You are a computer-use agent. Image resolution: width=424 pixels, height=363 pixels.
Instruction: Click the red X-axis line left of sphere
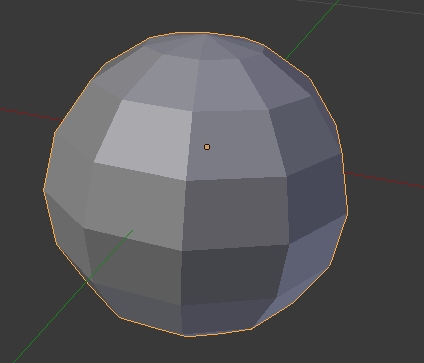click(x=31, y=114)
